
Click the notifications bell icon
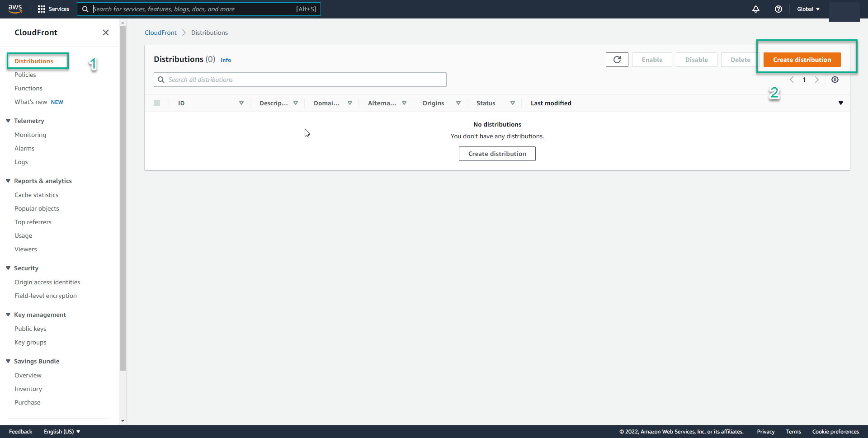click(x=755, y=9)
